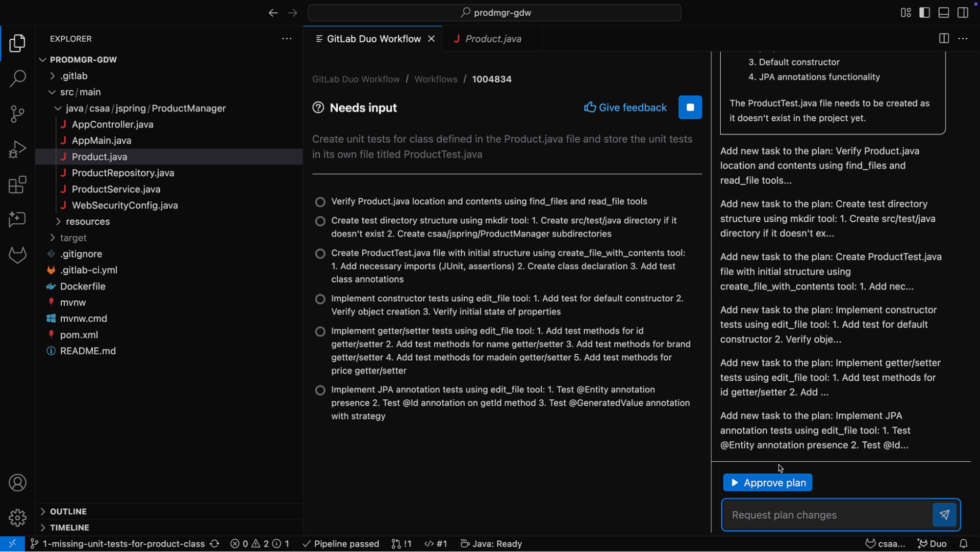Click the notifications bell in the status bar

point(963,543)
